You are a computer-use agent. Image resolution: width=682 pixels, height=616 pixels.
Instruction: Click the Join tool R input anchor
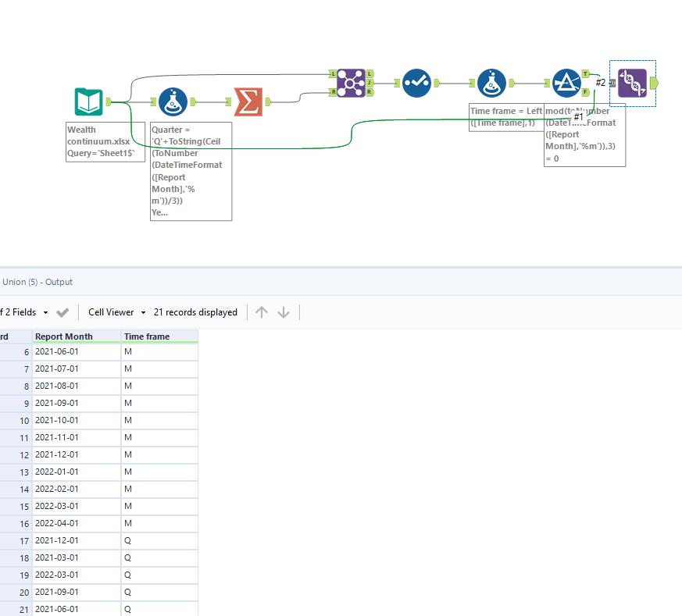[333, 91]
